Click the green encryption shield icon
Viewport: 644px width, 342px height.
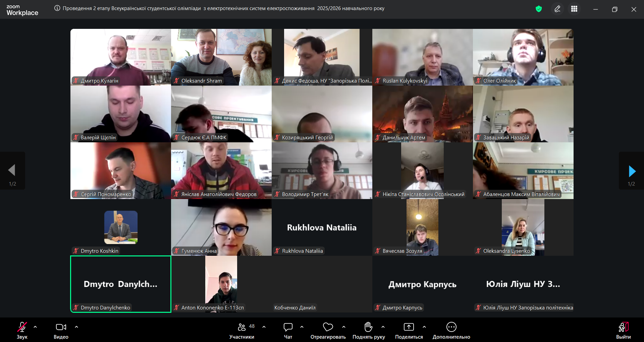click(x=539, y=9)
